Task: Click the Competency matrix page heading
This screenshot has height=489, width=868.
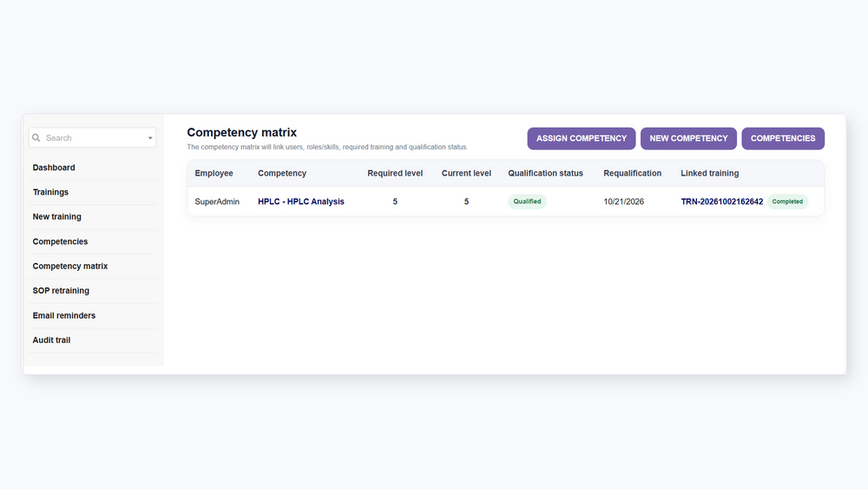Action: click(x=242, y=132)
